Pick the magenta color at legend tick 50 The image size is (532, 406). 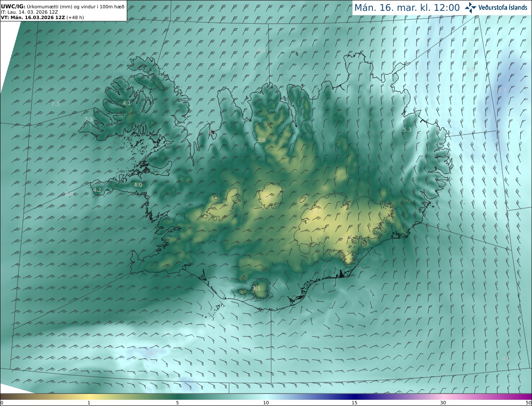tap(529, 397)
